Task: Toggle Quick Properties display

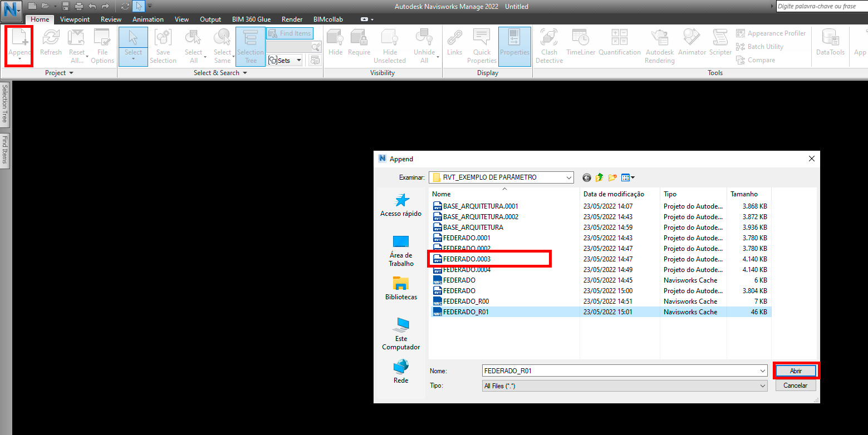Action: point(482,46)
